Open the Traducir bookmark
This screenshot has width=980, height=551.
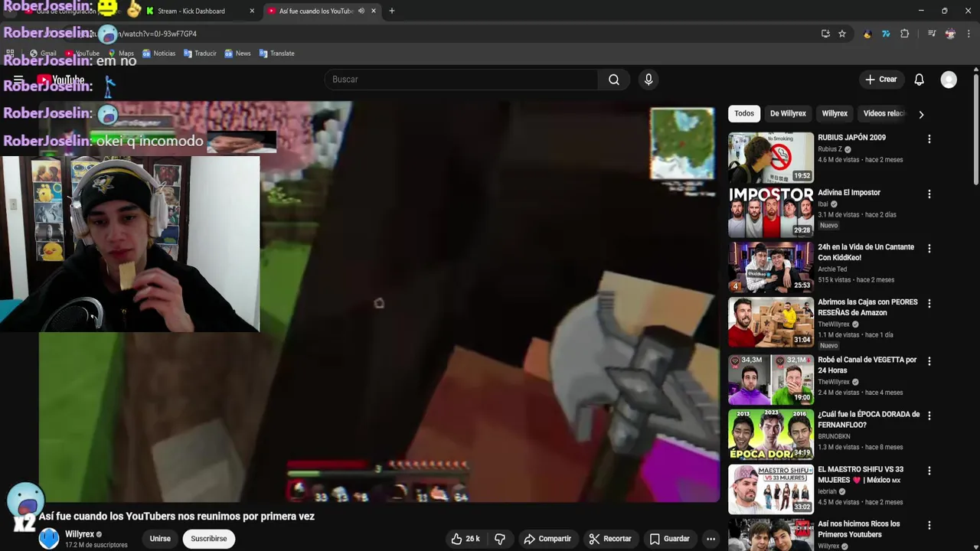click(x=199, y=54)
